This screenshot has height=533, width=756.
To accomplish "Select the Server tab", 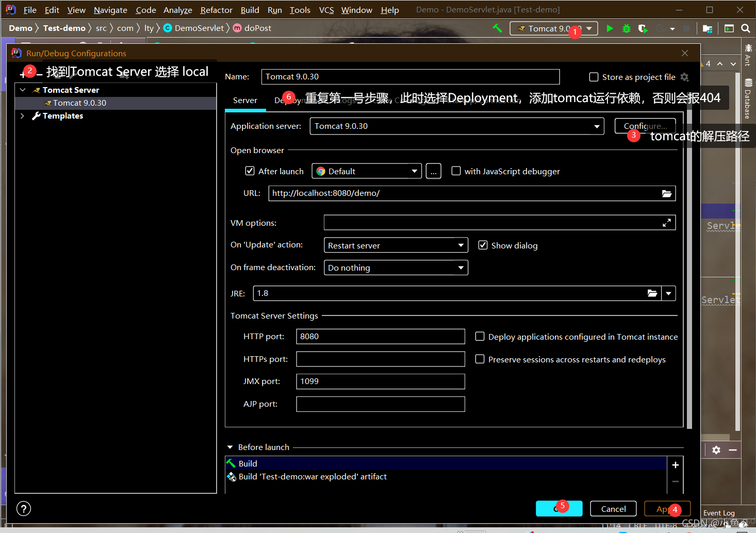I will tap(245, 101).
